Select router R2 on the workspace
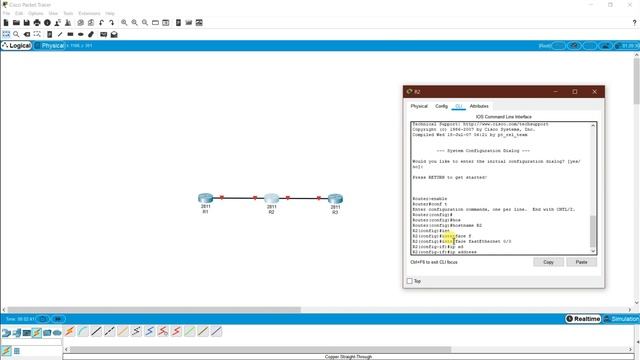 pos(271,199)
